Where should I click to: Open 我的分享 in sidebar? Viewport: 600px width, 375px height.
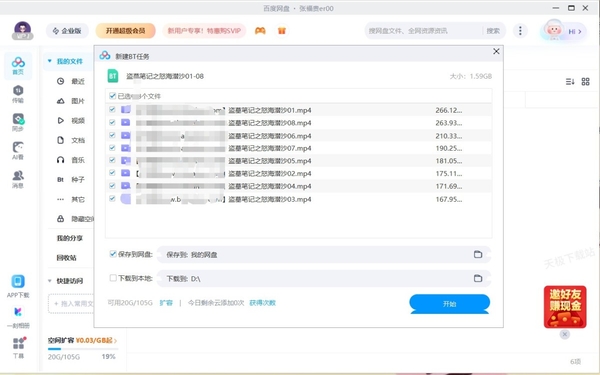[70, 238]
